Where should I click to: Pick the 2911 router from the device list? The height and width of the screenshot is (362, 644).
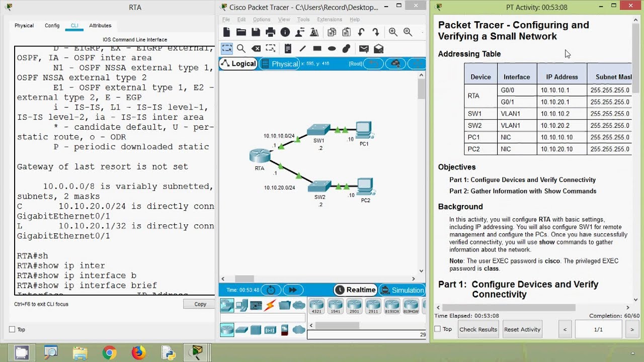[373, 306]
